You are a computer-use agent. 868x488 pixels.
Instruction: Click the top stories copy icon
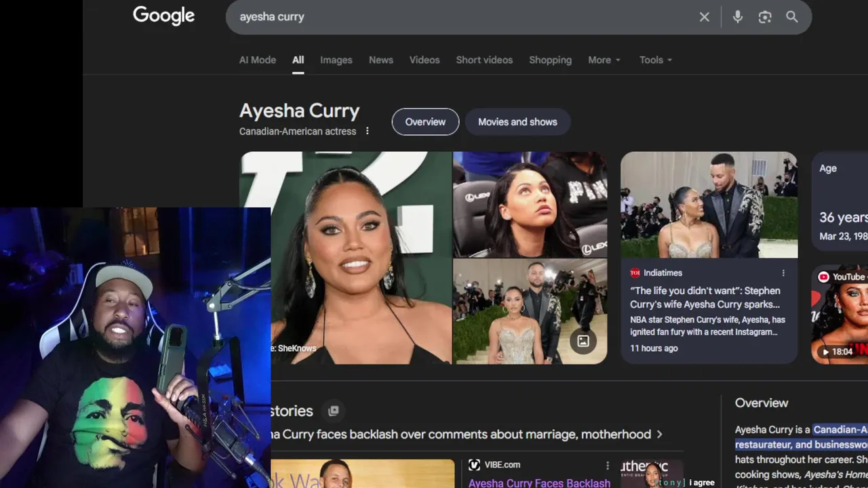(333, 411)
